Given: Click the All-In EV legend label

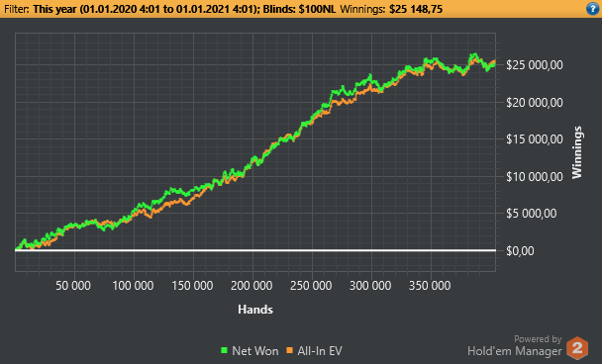Looking at the screenshot, I should [320, 350].
